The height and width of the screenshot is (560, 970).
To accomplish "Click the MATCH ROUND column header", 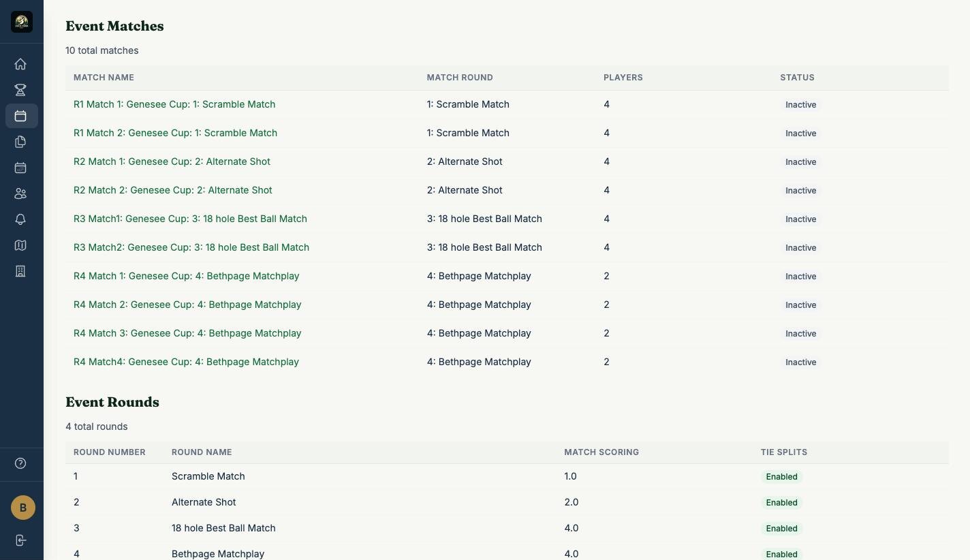I will tap(460, 78).
